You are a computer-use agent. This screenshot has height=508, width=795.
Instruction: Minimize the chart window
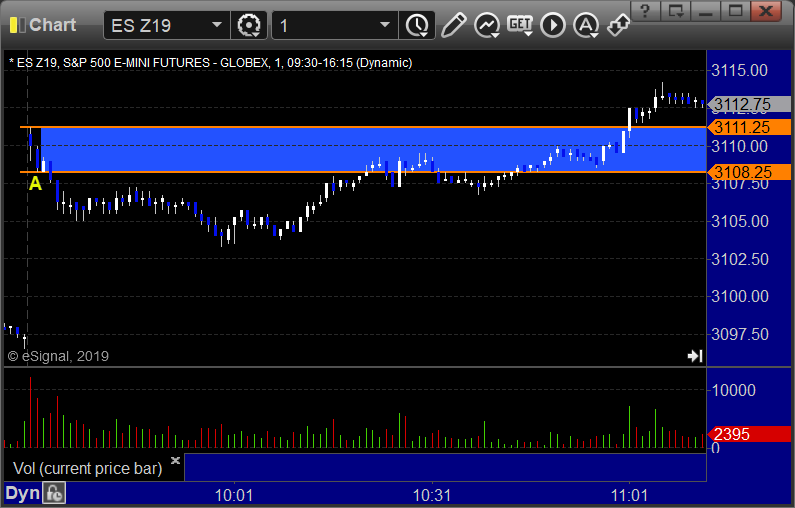(705, 11)
